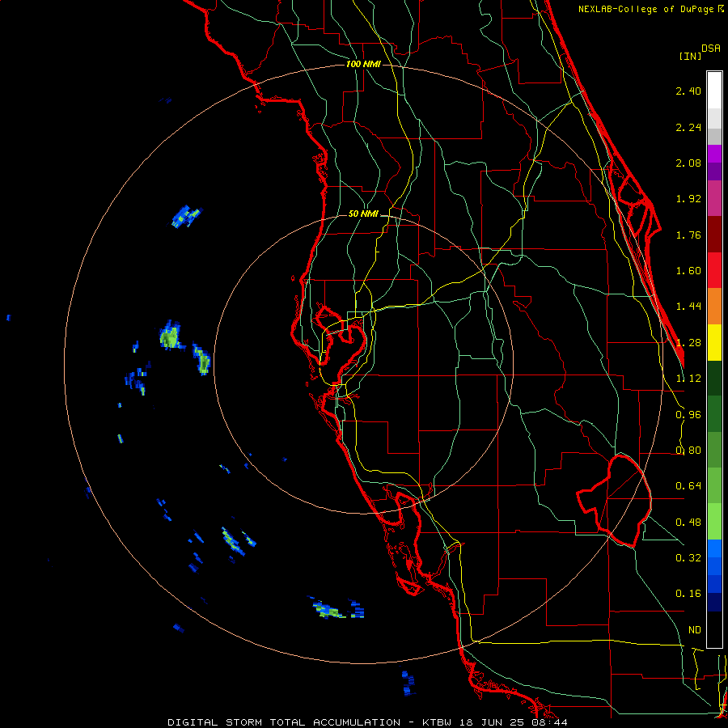Pick the 2.40 legend value

click(688, 91)
